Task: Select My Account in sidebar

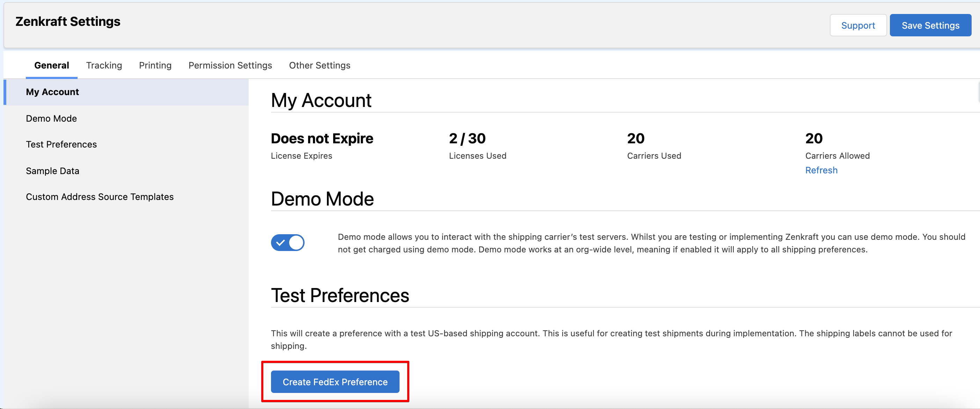Action: click(126, 92)
